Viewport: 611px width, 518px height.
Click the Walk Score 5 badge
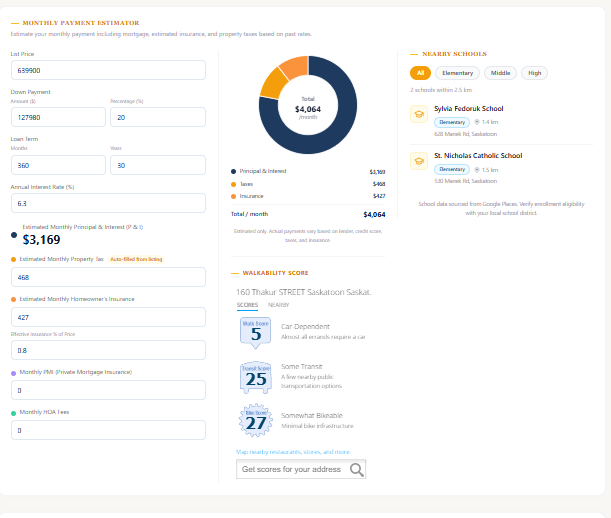coord(256,332)
